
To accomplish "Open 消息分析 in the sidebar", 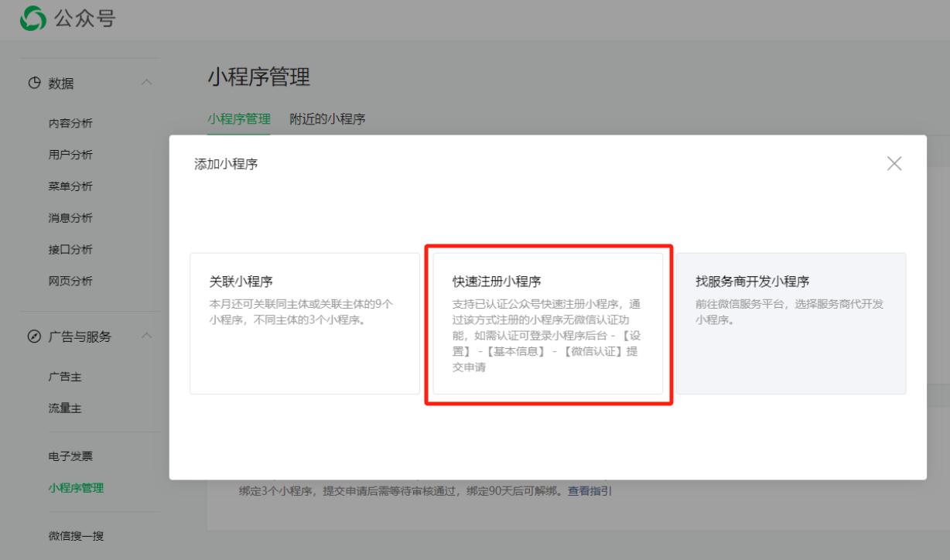I will coord(70,218).
